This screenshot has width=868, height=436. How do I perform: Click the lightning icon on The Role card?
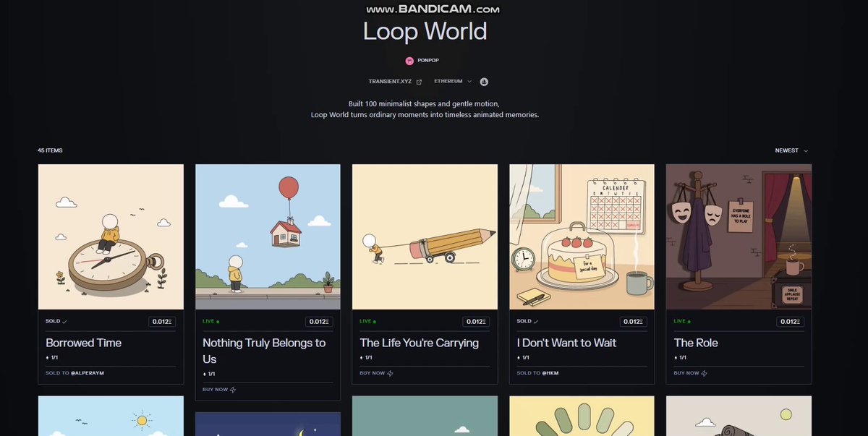[704, 373]
